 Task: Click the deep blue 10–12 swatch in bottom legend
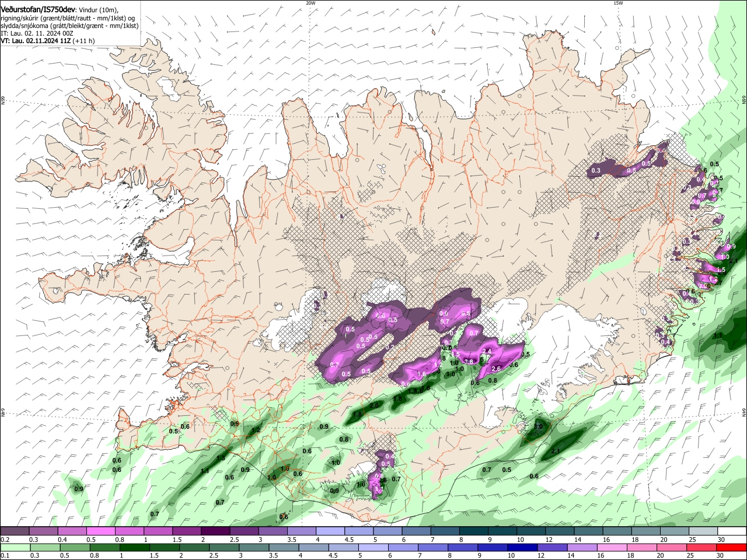tap(523, 548)
